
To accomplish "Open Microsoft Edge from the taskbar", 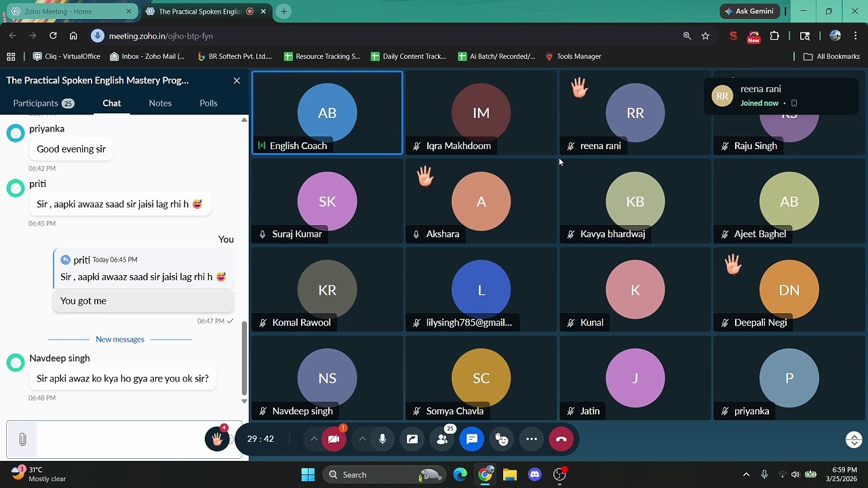I will pyautogui.click(x=460, y=474).
